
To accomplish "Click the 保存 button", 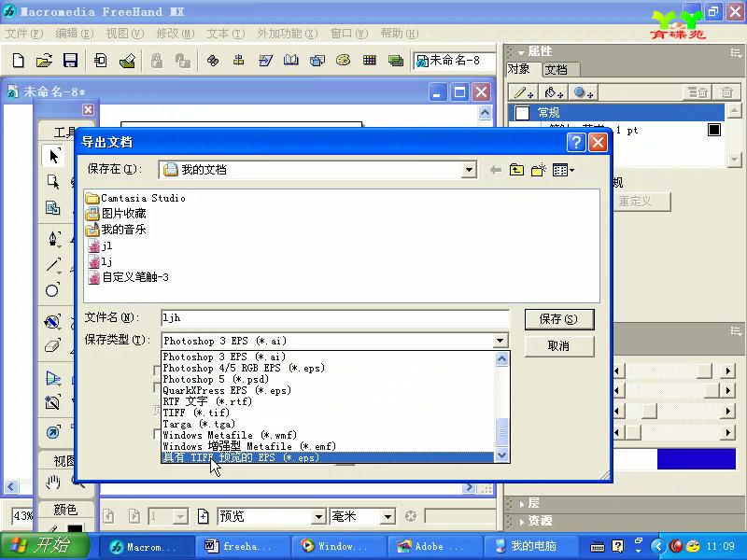I will coord(558,319).
